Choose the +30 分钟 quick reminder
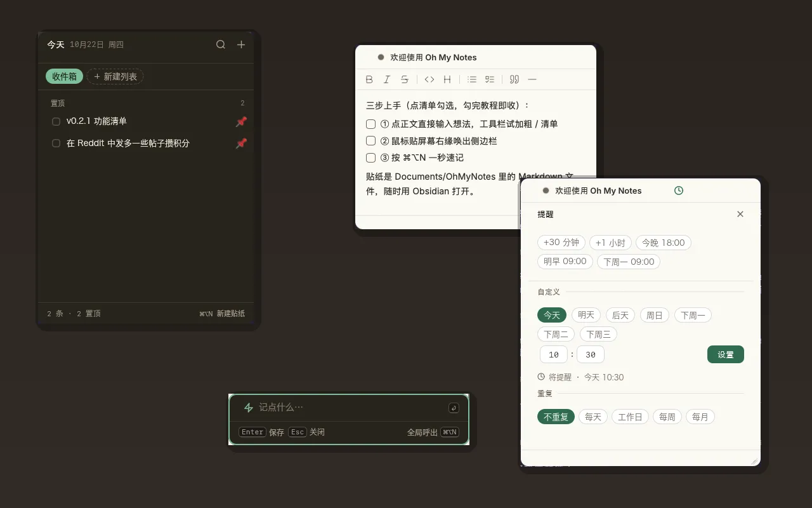This screenshot has width=812, height=508. 561,243
